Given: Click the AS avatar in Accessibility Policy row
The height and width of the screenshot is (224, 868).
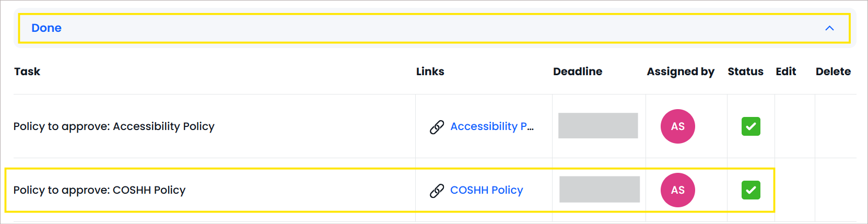Looking at the screenshot, I should tap(677, 126).
